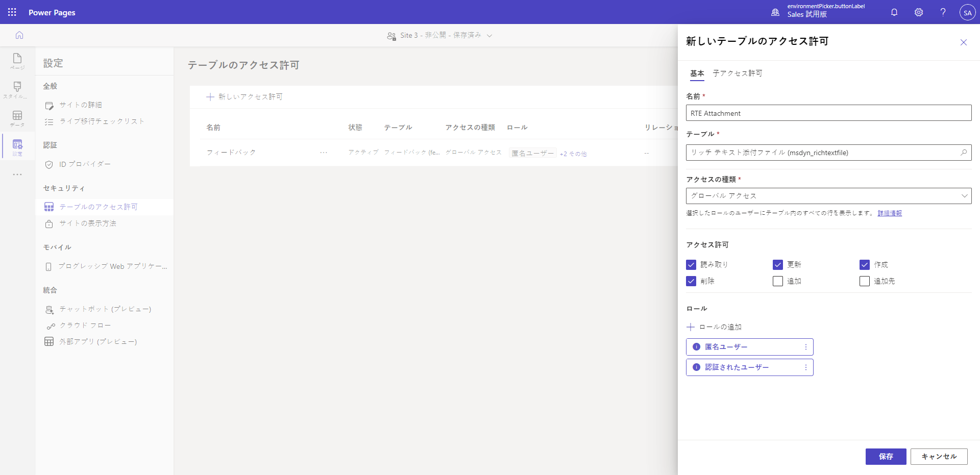Open プログレッシブ Web アプリケーション item
The height and width of the screenshot is (475, 980).
coord(112,266)
